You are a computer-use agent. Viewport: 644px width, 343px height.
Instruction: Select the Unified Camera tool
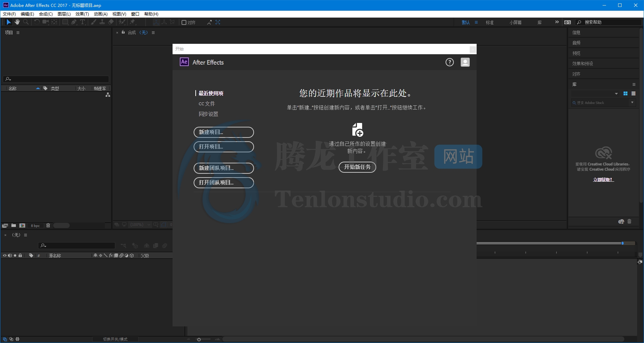(45, 22)
